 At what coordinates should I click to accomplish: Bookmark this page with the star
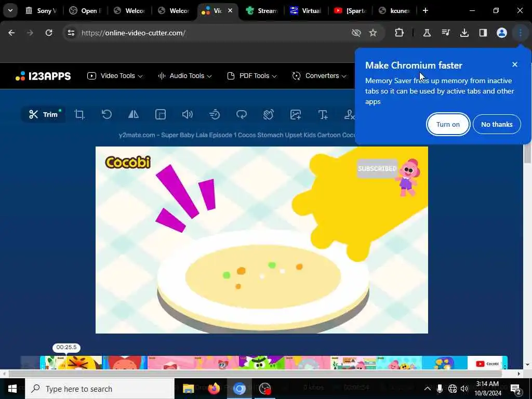pos(373,33)
